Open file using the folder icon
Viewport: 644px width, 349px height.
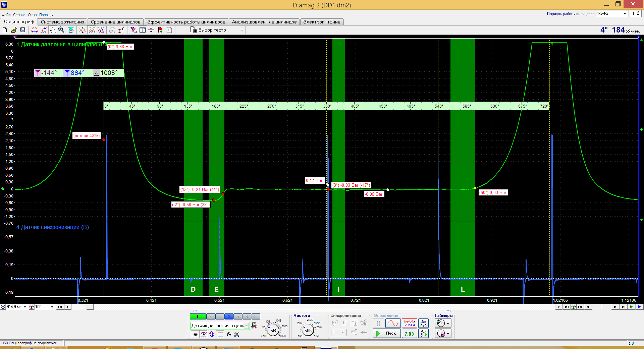coord(14,30)
